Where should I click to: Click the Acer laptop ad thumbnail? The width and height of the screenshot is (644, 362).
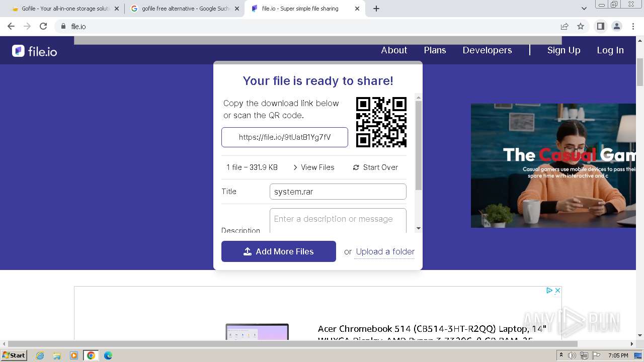pyautogui.click(x=257, y=332)
